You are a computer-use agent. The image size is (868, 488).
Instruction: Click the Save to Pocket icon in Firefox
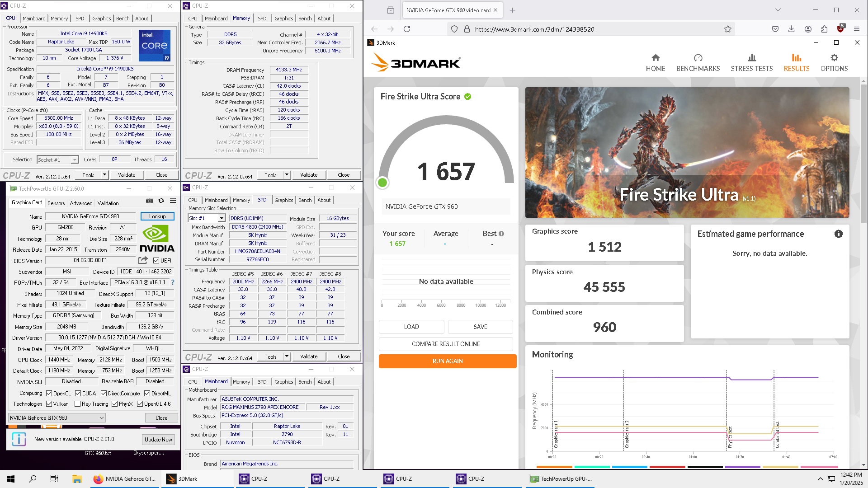point(775,29)
